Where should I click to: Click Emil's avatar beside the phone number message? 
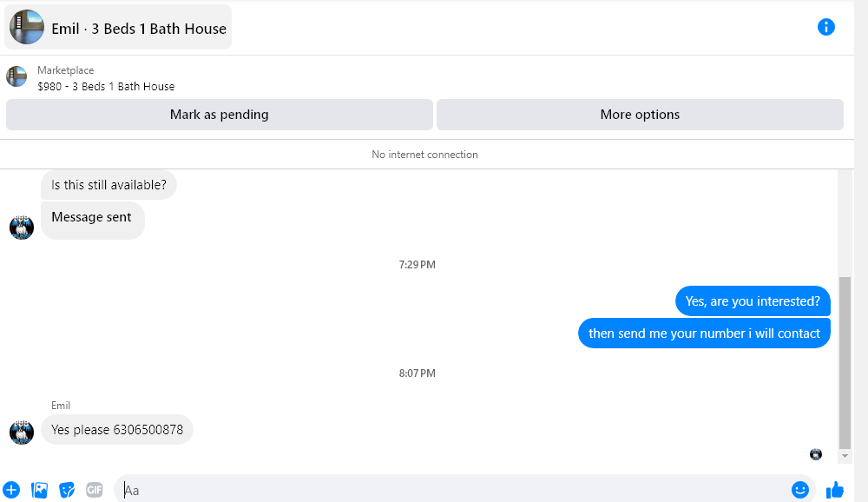coord(21,432)
